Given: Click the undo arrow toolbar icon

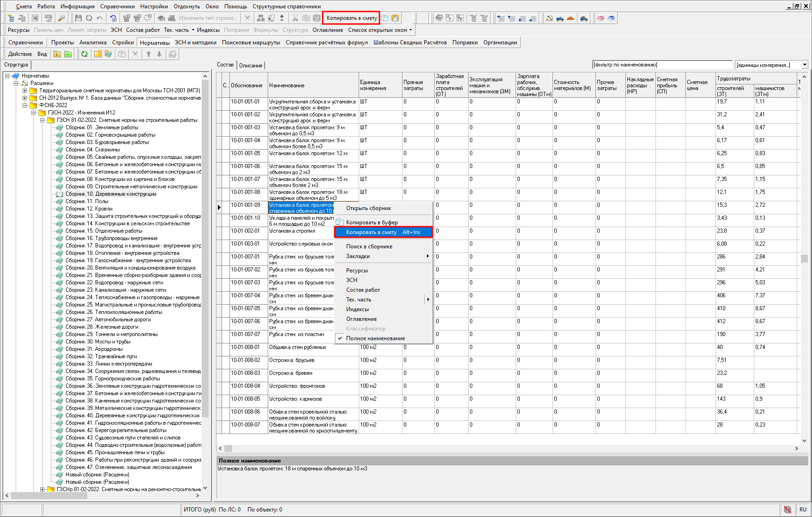Looking at the screenshot, I should point(99,18).
